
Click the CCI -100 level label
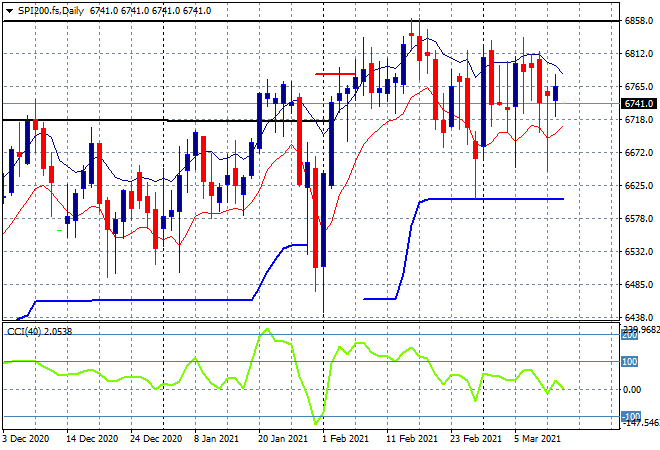(x=631, y=416)
